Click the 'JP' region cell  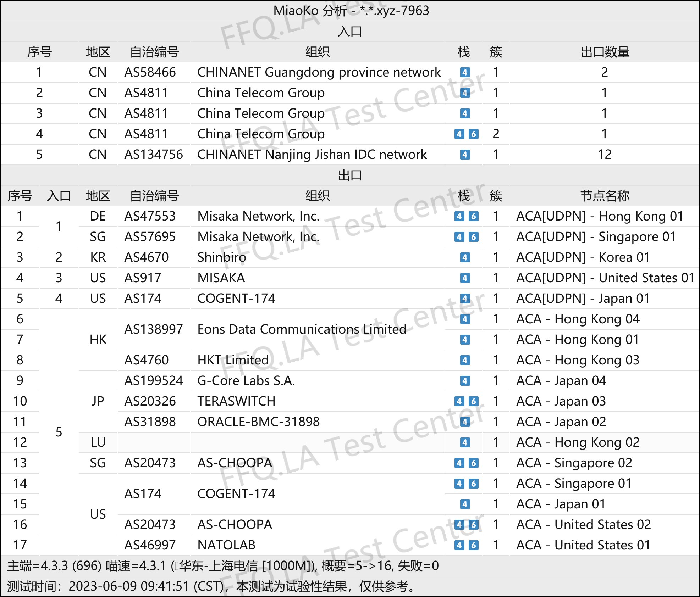(98, 401)
